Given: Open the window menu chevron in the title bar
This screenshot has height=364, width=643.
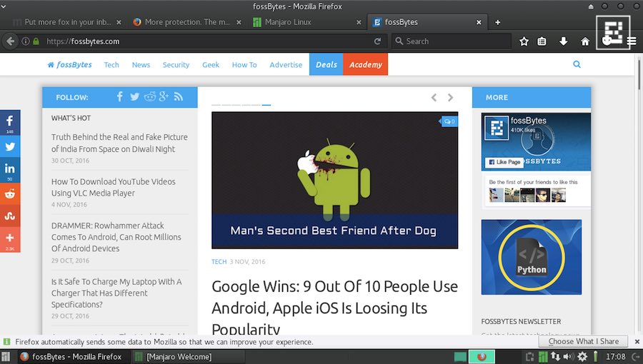Looking at the screenshot, I should [4, 6].
